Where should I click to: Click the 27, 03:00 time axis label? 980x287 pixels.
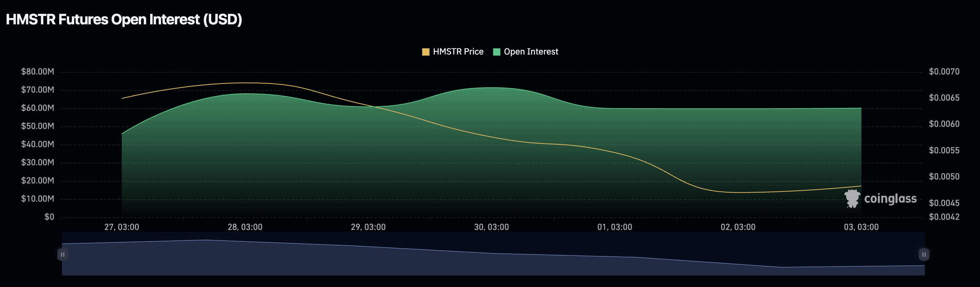point(122,227)
